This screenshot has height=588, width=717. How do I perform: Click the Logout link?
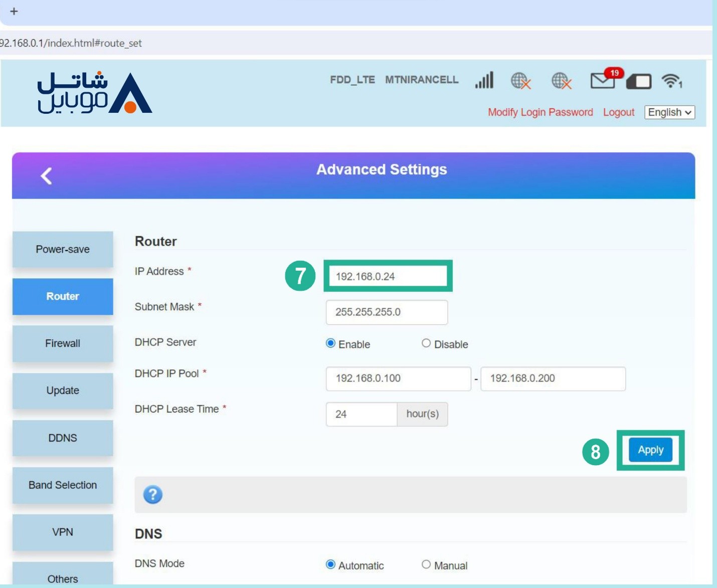619,112
